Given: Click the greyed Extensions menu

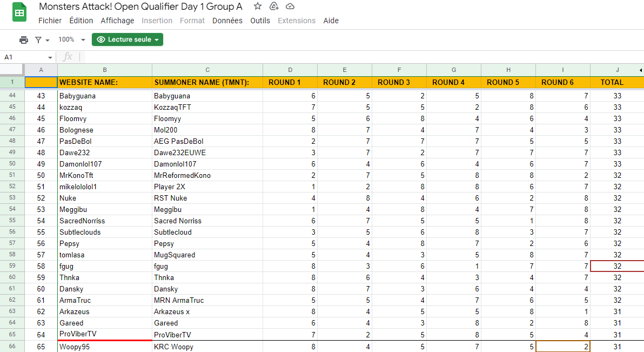Looking at the screenshot, I should pos(297,21).
